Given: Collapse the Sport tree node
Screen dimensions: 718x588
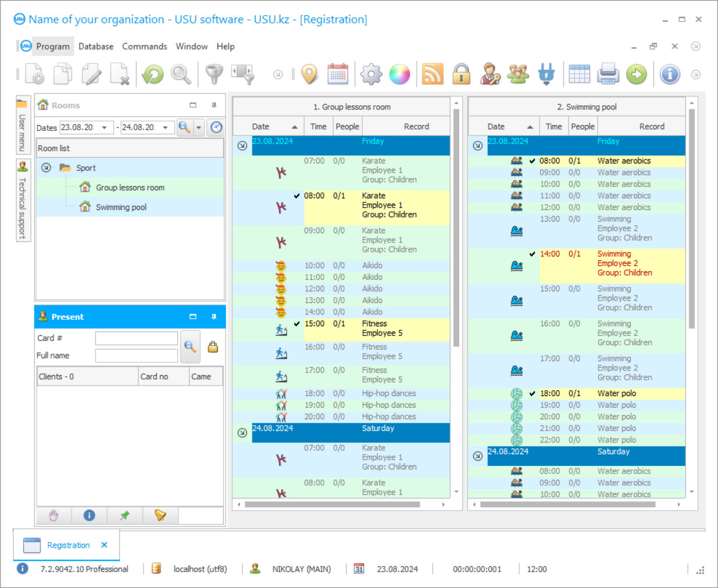Looking at the screenshot, I should point(46,168).
